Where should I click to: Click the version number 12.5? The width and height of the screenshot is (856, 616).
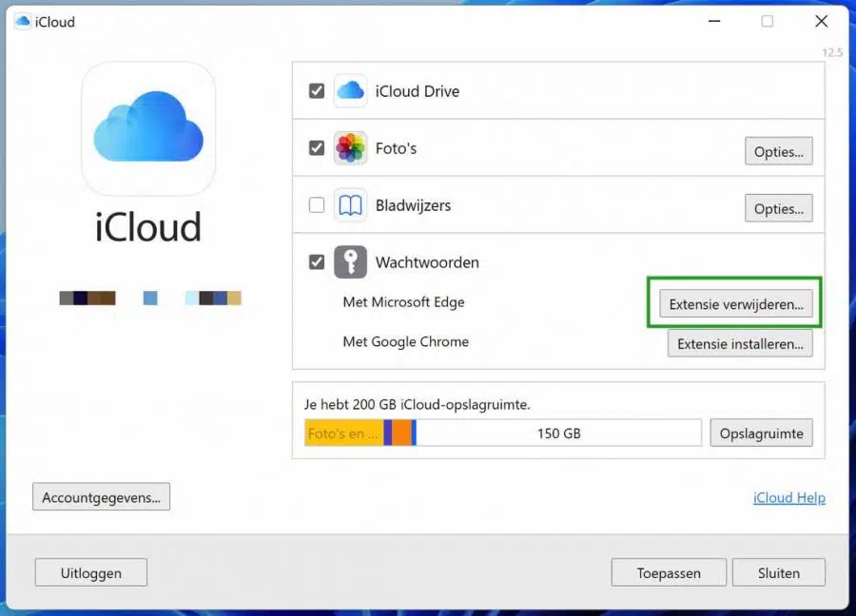click(832, 52)
